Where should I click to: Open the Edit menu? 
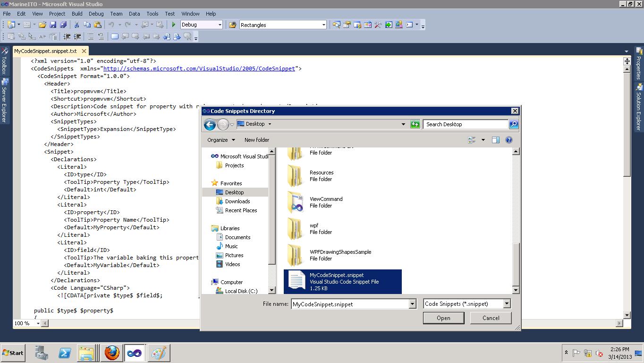(x=21, y=14)
